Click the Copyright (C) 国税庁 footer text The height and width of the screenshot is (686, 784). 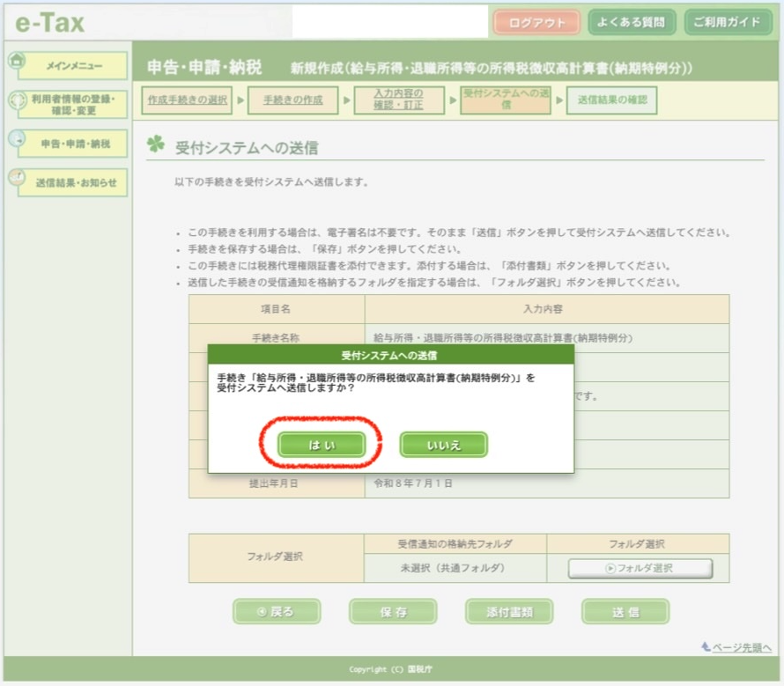(390, 669)
